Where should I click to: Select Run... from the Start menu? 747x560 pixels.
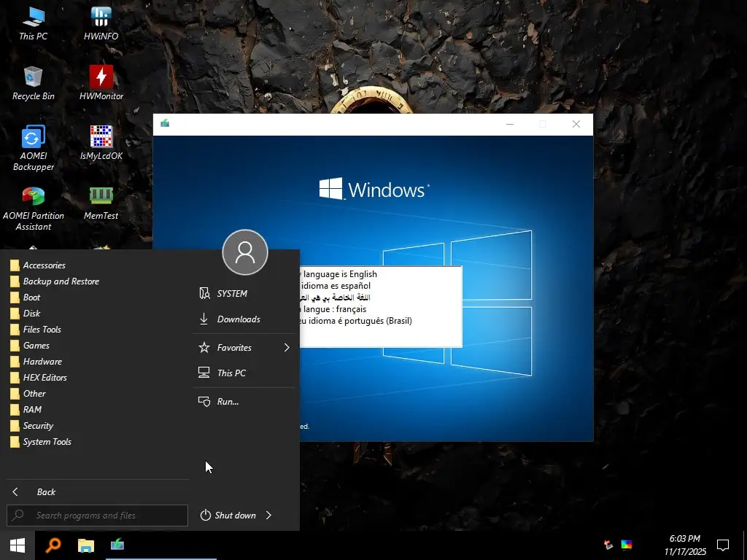pos(227,401)
